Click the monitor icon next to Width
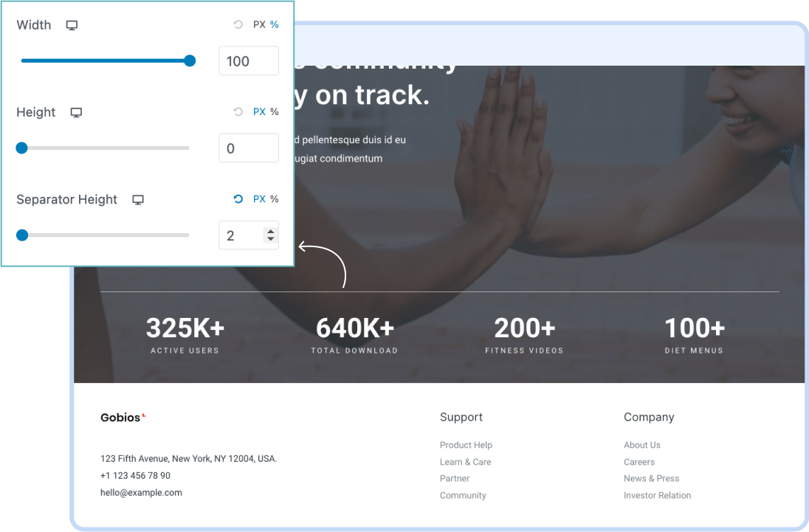This screenshot has height=532, width=809. (72, 24)
